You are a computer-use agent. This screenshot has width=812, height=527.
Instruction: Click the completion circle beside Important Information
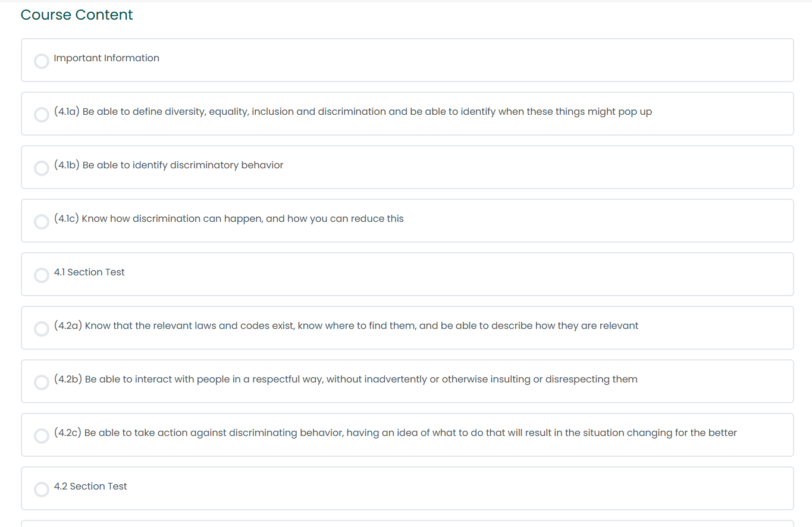(x=42, y=61)
